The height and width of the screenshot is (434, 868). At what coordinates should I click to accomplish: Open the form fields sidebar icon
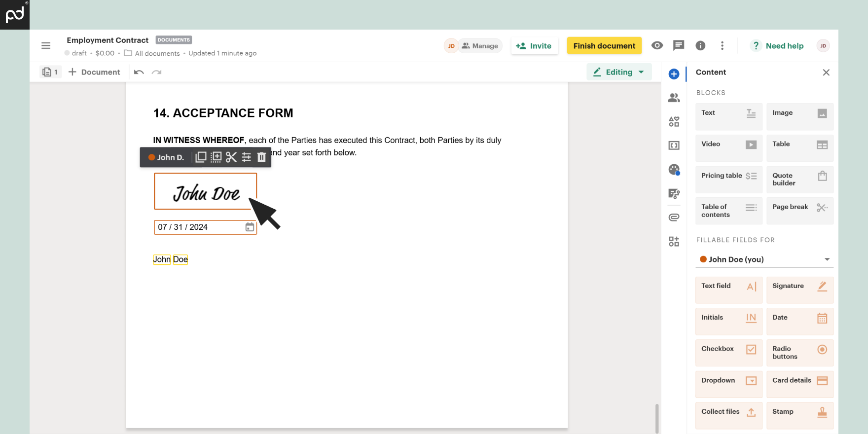tap(674, 193)
